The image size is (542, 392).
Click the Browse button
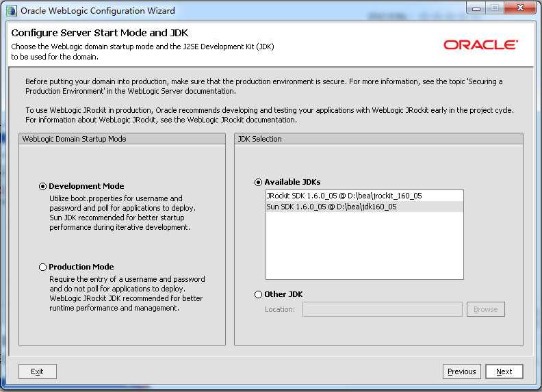(486, 309)
